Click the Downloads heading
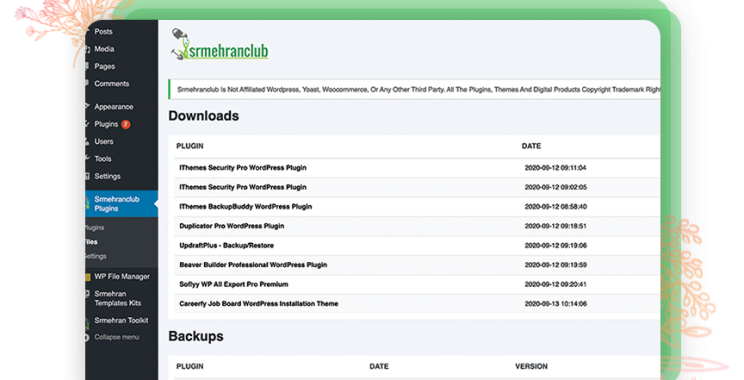This screenshot has width=744, height=380. click(x=204, y=116)
